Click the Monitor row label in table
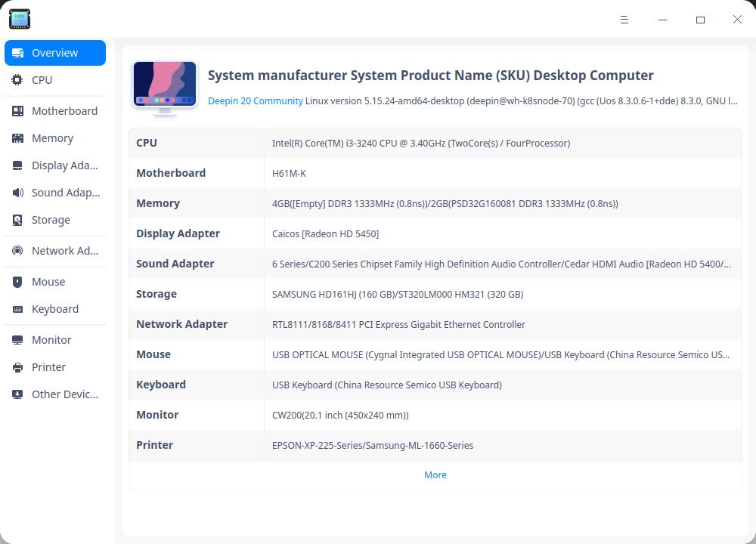Image resolution: width=756 pixels, height=544 pixels. [x=157, y=415]
